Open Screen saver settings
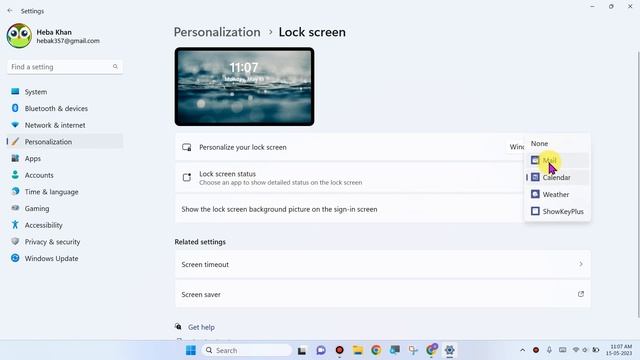640x360 pixels. tap(382, 294)
